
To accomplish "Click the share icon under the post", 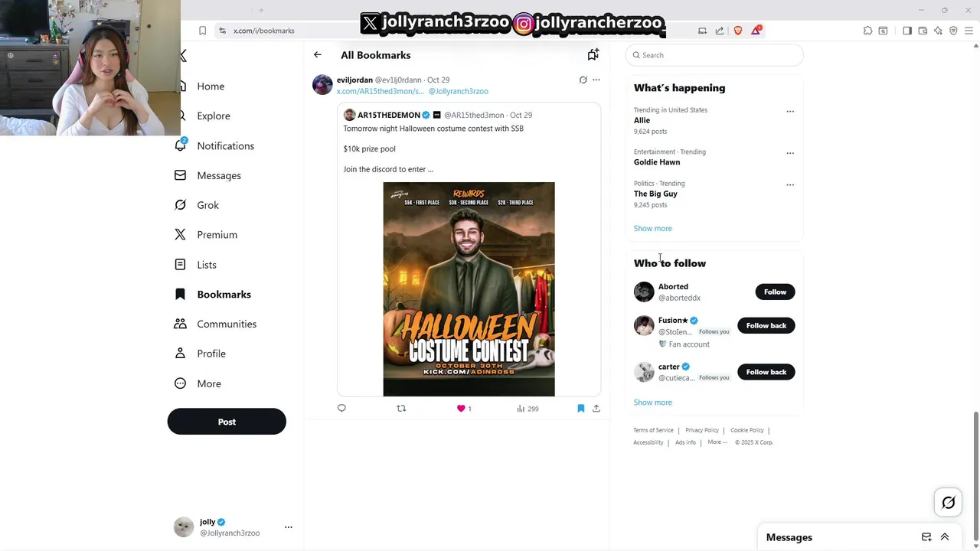I will tap(596, 409).
